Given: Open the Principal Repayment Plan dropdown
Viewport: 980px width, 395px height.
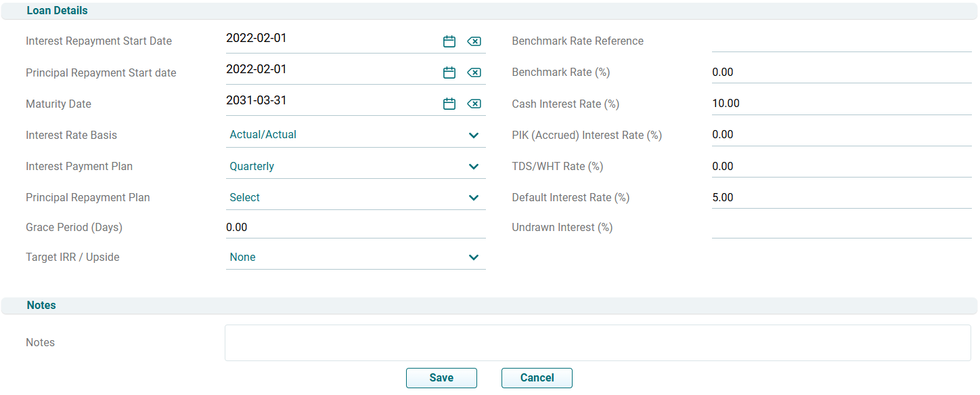Looking at the screenshot, I should click(x=355, y=198).
